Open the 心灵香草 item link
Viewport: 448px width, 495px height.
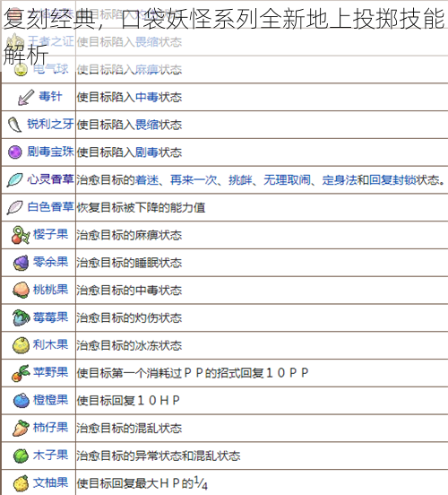pyautogui.click(x=50, y=179)
